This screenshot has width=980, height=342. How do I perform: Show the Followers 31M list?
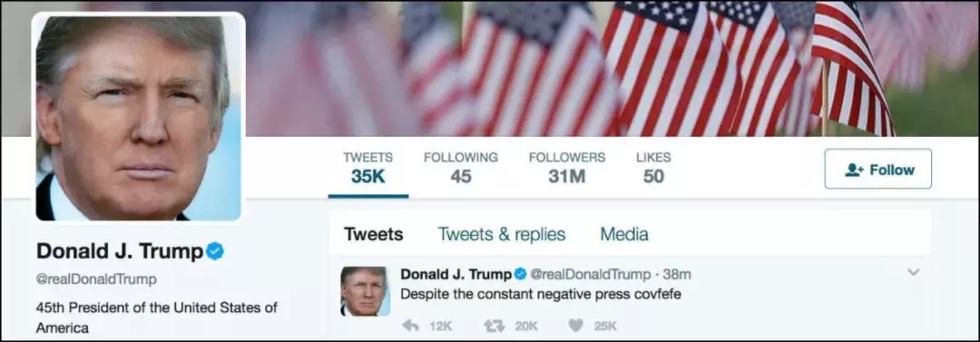(x=567, y=168)
